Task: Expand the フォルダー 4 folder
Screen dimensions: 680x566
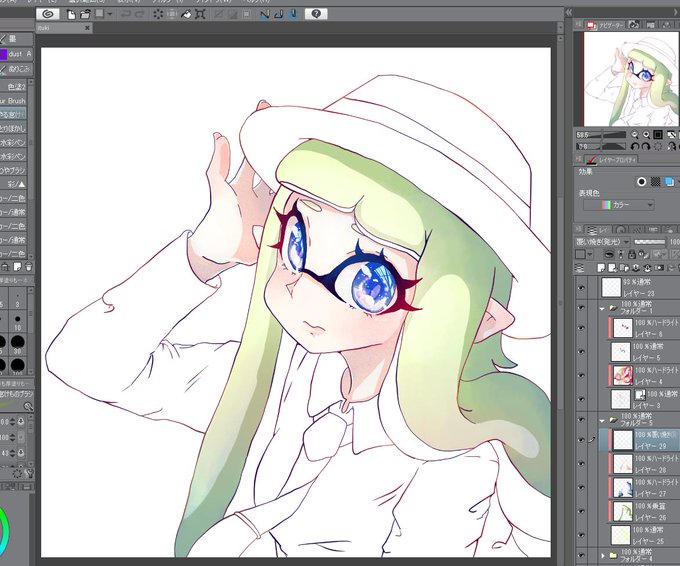Action: coord(602,556)
